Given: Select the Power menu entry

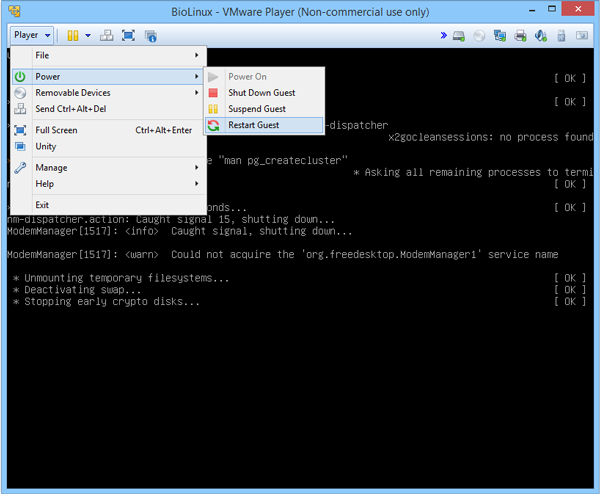Looking at the screenshot, I should (x=108, y=77).
